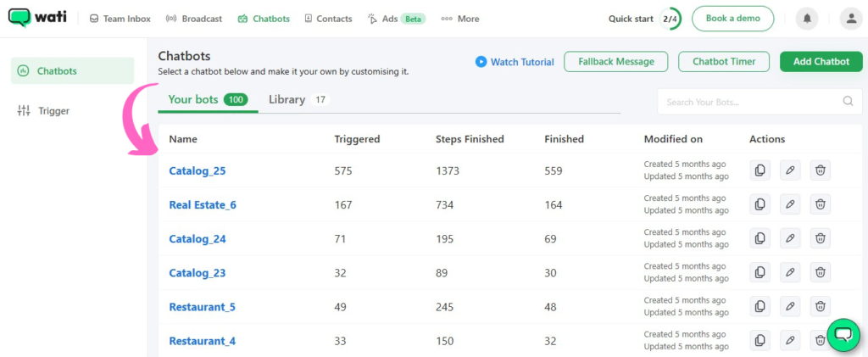Viewport: 868px width, 357px height.
Task: Edit the Real Estate_6 chatbot
Action: point(790,204)
